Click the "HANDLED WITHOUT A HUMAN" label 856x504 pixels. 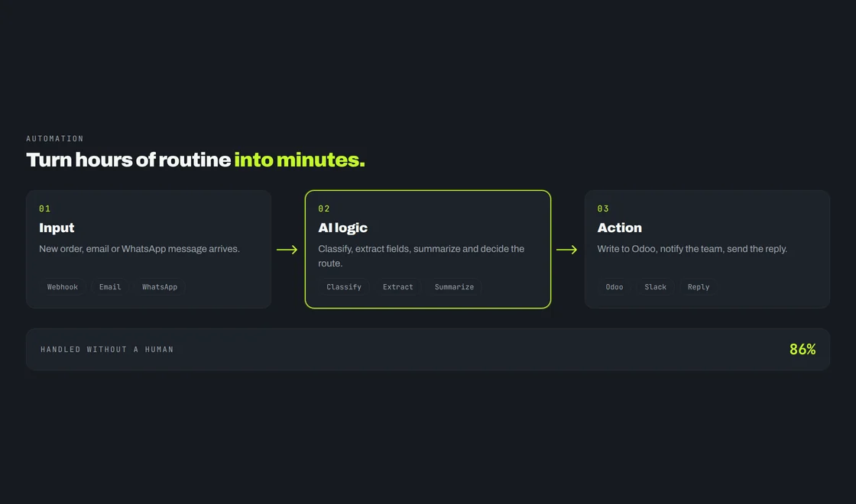(107, 350)
